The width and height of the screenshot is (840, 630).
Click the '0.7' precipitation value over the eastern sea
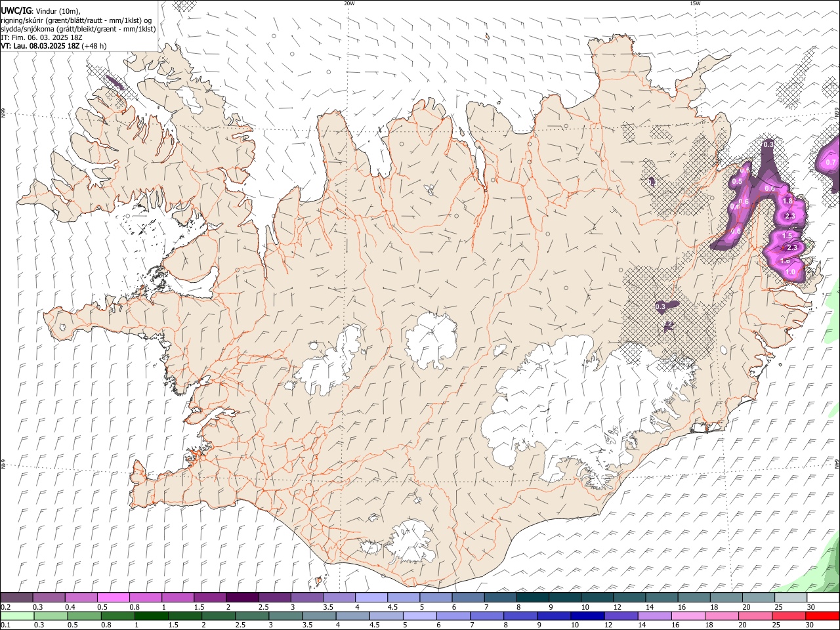click(831, 162)
